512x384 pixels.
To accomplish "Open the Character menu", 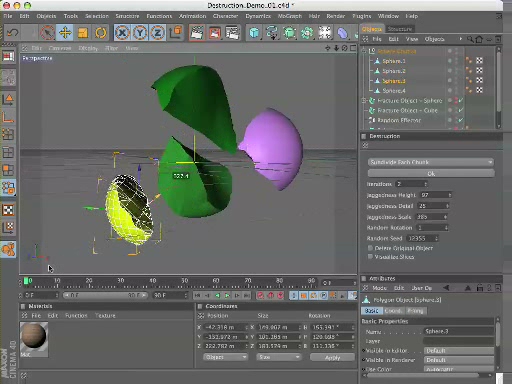I will (225, 16).
